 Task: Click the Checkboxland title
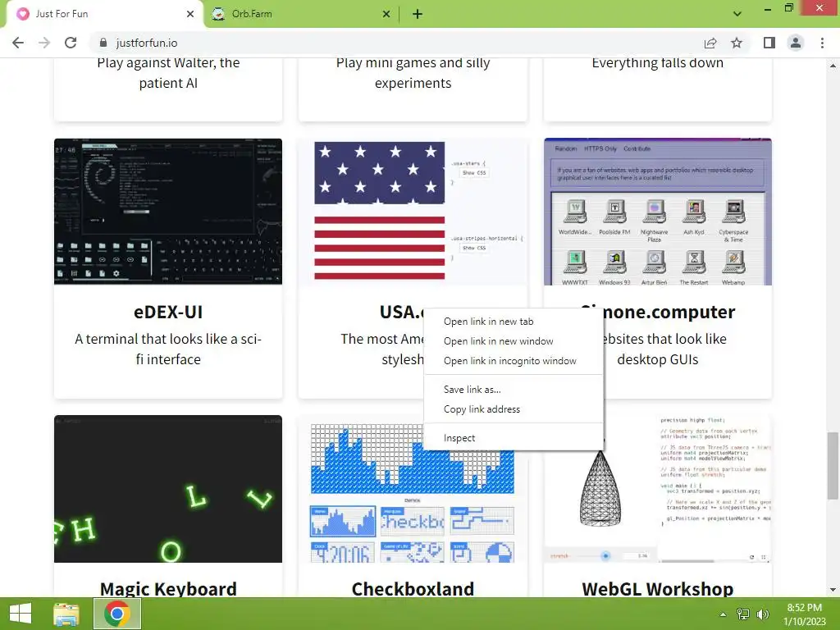point(413,589)
